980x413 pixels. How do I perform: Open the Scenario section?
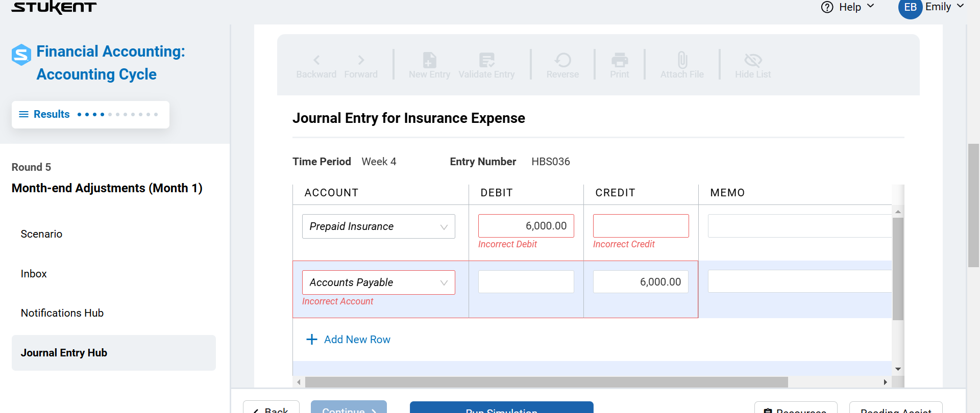41,234
